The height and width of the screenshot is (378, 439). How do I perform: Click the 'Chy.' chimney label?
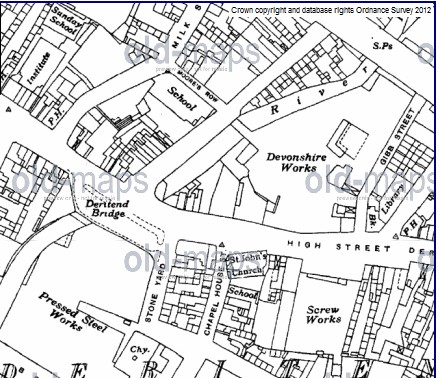click(x=139, y=350)
